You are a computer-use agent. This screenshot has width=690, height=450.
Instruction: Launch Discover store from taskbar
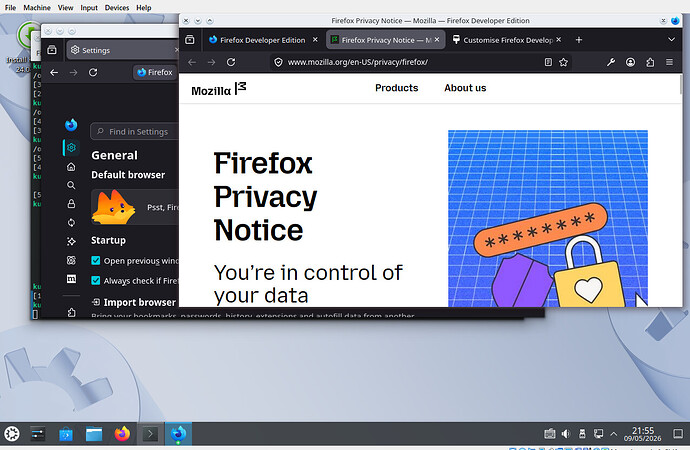(x=66, y=434)
